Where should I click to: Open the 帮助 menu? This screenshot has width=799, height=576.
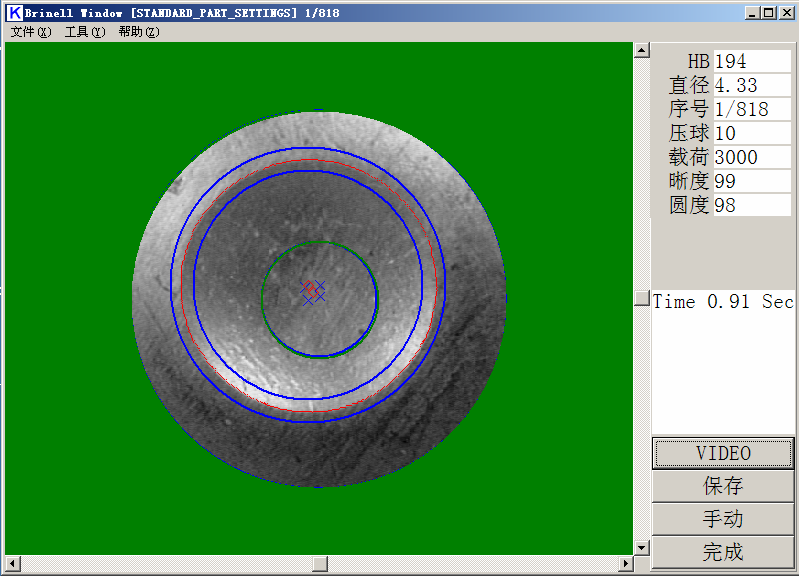click(138, 32)
